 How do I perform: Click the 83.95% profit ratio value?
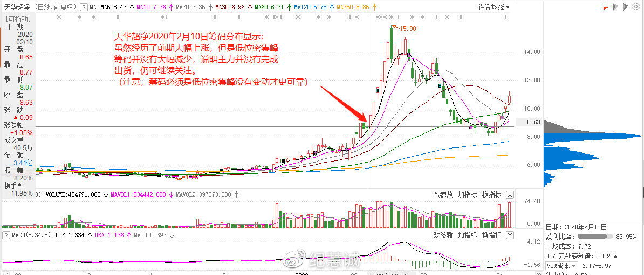point(626,237)
